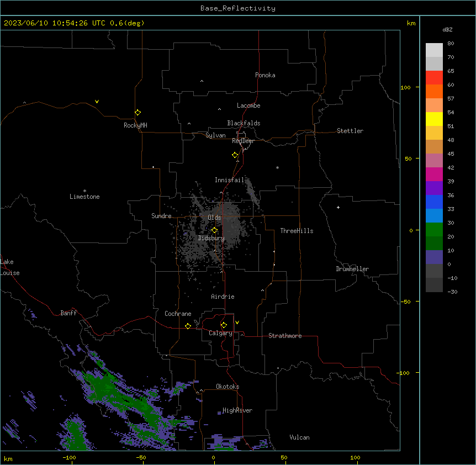Select the purple 36-39 dBZ legend swatch
Viewport: 476px width, 465px height.
tap(434, 188)
